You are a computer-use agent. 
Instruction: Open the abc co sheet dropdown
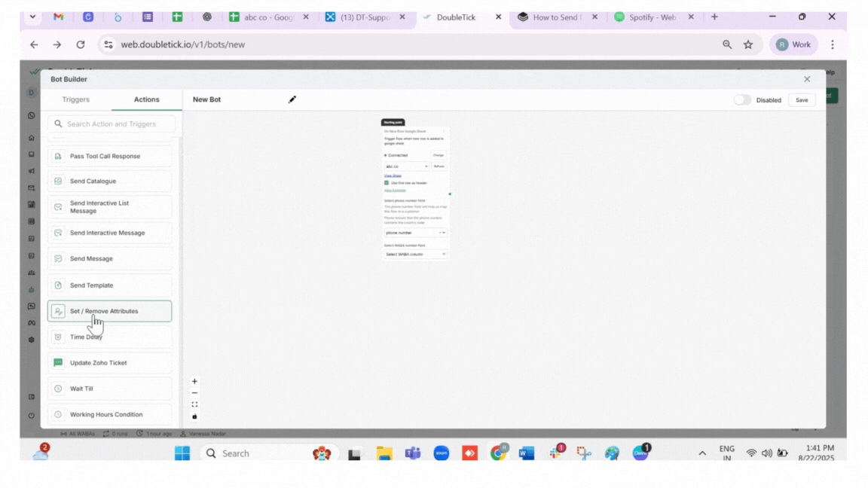tap(406, 166)
